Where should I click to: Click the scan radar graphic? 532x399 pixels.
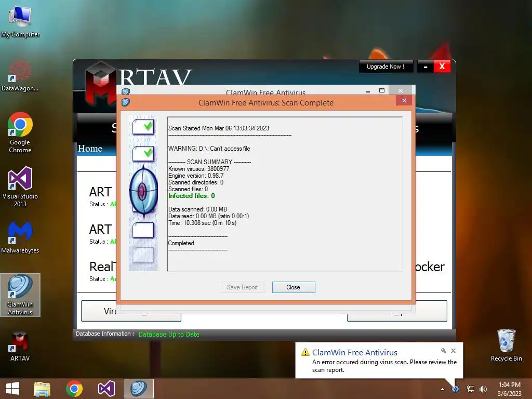143,191
